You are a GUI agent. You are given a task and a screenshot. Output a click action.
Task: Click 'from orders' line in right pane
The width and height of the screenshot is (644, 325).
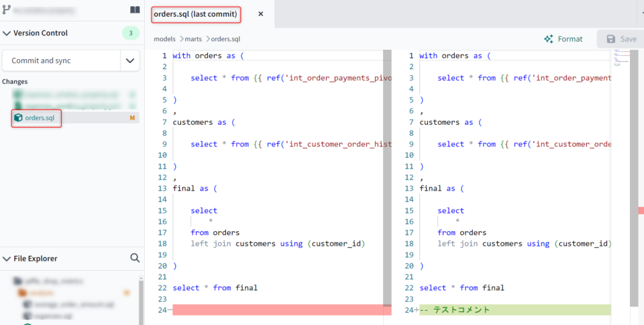click(462, 232)
